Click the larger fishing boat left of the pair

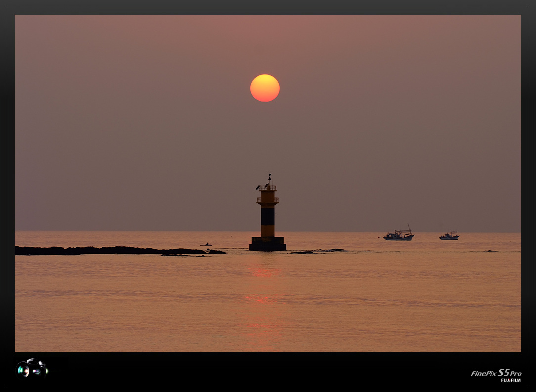pos(399,236)
